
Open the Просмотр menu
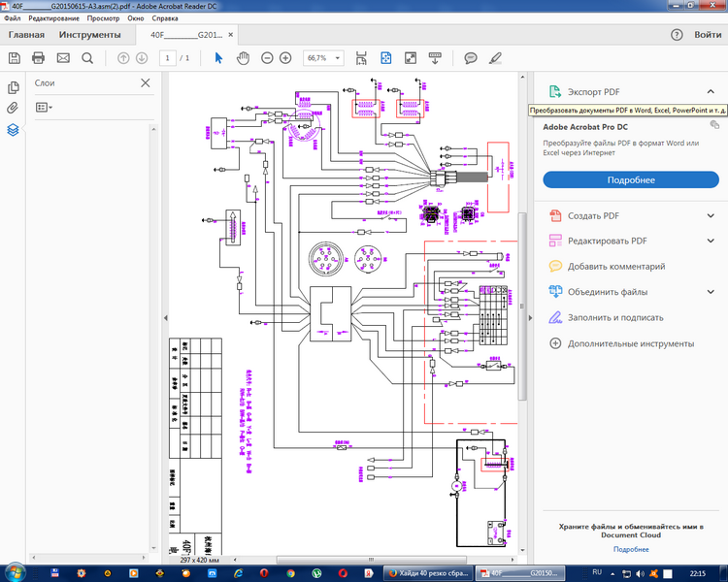103,18
